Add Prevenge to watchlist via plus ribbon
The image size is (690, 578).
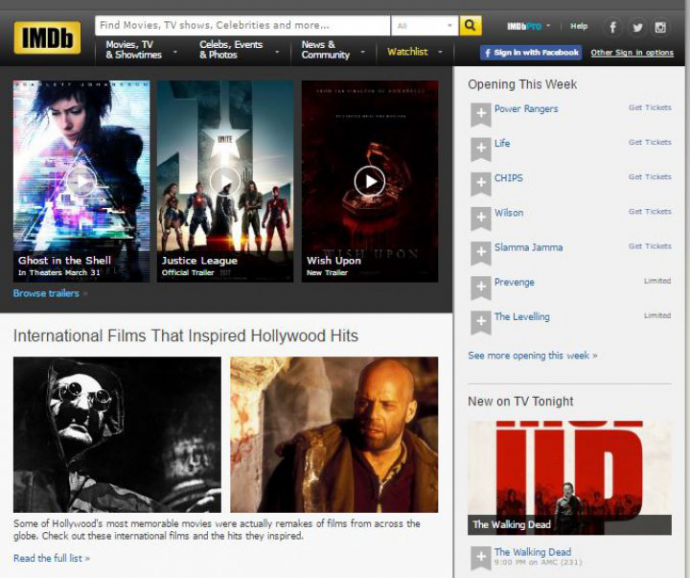(480, 287)
